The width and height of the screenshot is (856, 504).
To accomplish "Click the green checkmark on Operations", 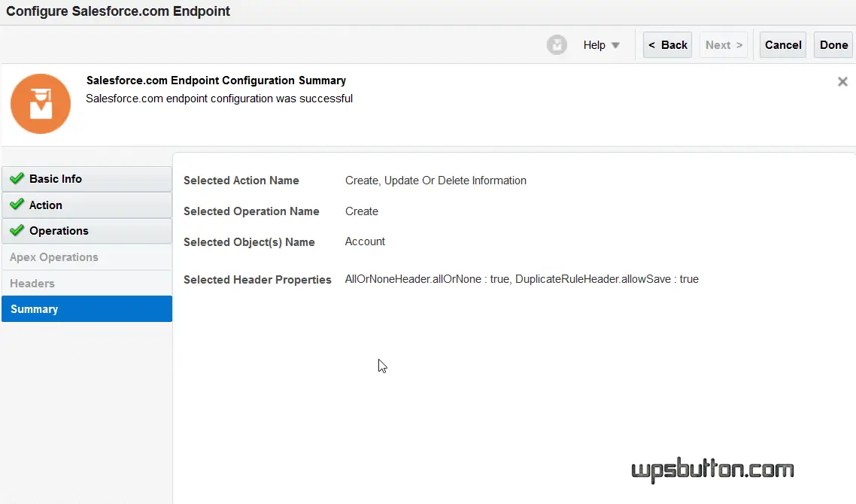I will (17, 230).
